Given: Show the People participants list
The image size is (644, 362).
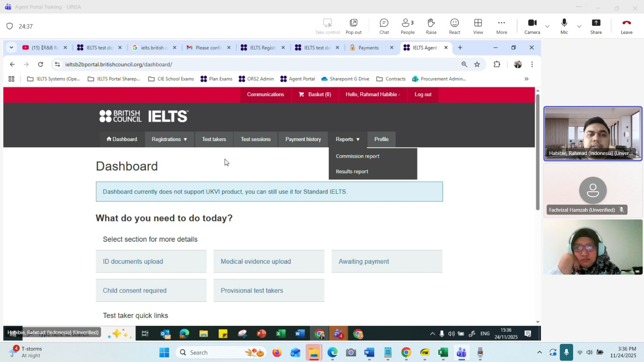Looking at the screenshot, I should 407,26.
